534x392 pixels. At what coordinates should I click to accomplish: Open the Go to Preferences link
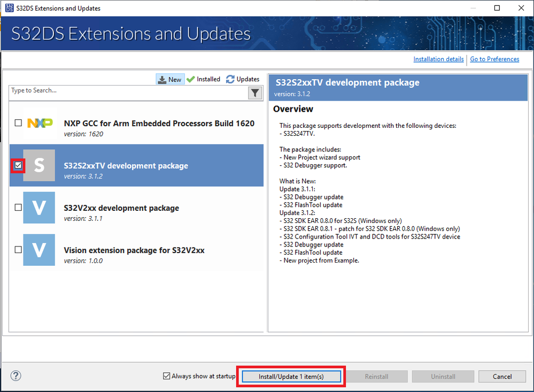click(x=494, y=59)
